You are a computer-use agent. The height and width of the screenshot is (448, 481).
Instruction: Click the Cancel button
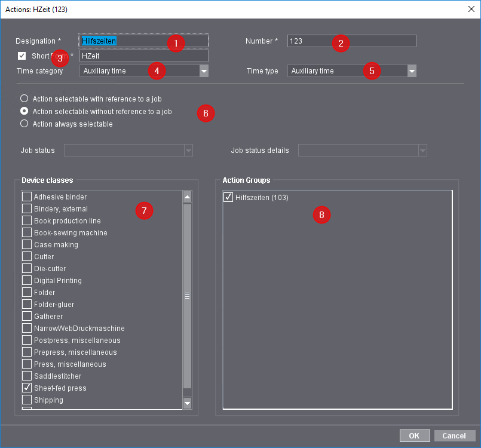(454, 435)
